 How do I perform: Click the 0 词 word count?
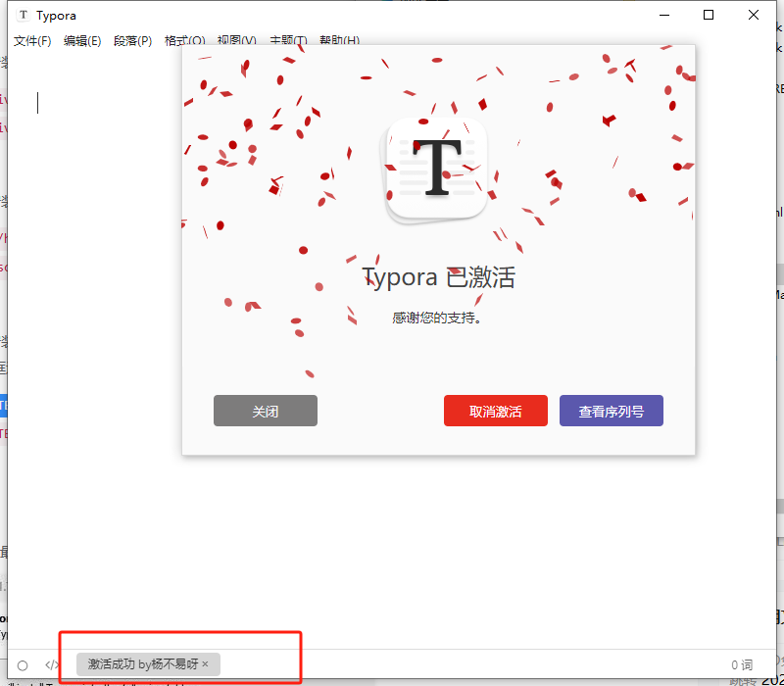pos(742,665)
